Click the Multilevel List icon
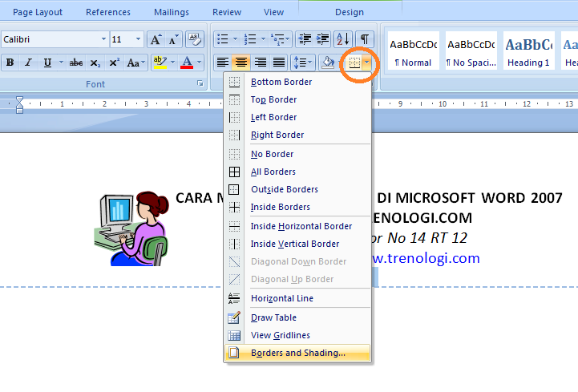The height and width of the screenshot is (392, 578). click(x=280, y=39)
